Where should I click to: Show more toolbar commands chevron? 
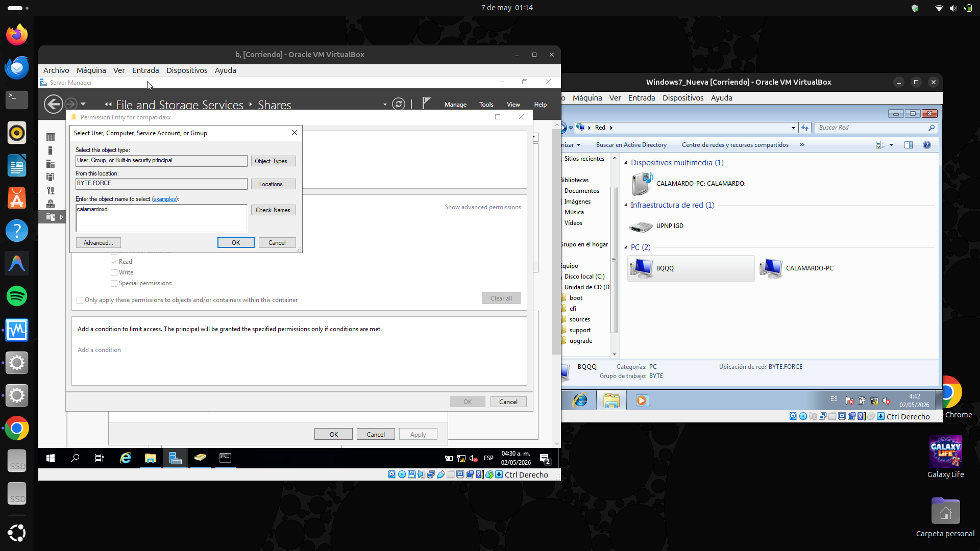point(802,145)
